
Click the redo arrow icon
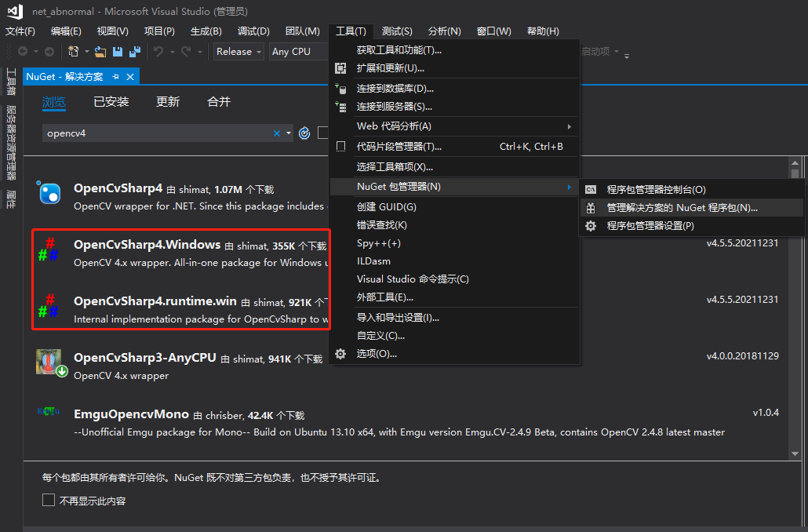pos(185,51)
